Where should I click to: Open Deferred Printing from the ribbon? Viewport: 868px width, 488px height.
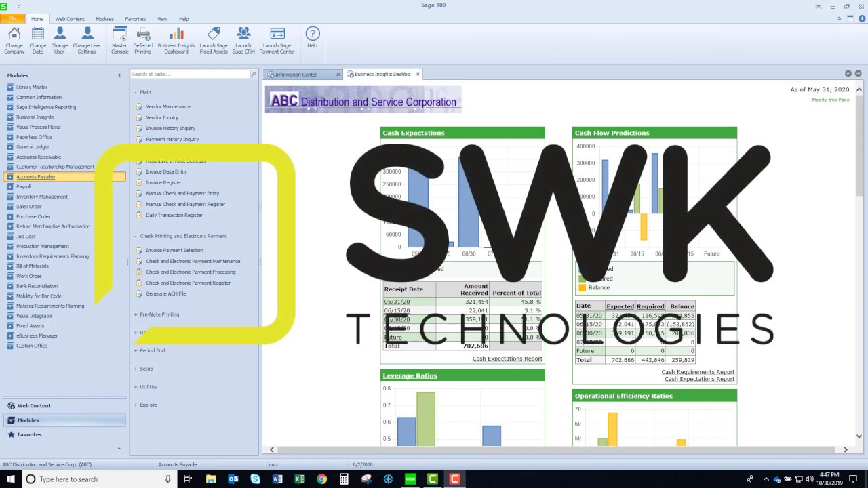[x=143, y=41]
